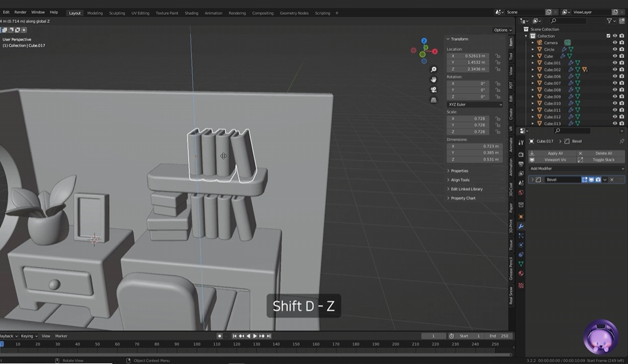628x364 pixels.
Task: Open the Add Modifier dropdown
Action: pyautogui.click(x=577, y=169)
